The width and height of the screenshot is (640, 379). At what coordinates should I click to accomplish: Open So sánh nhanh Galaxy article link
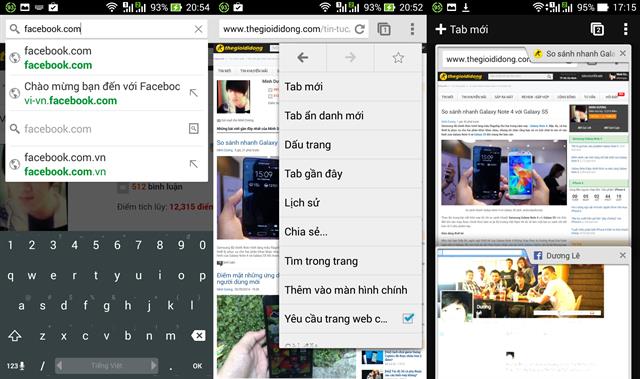(x=247, y=142)
